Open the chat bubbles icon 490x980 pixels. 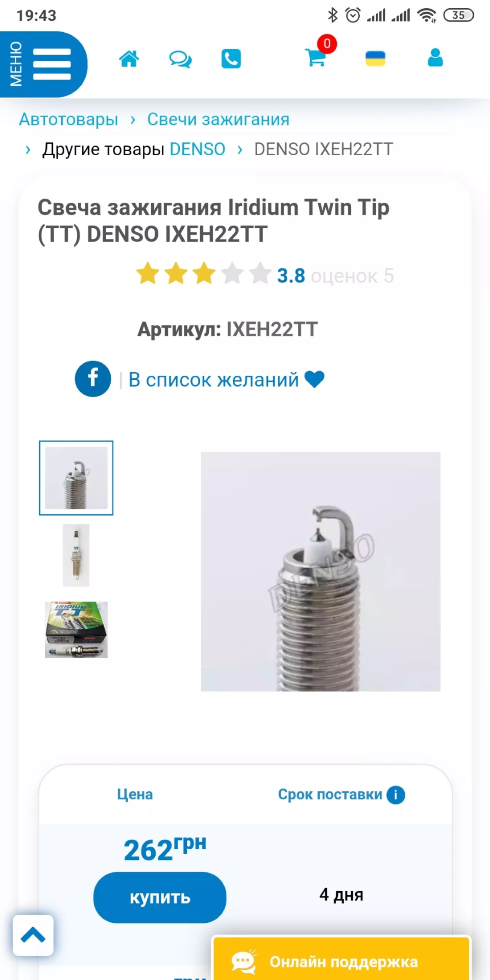180,59
